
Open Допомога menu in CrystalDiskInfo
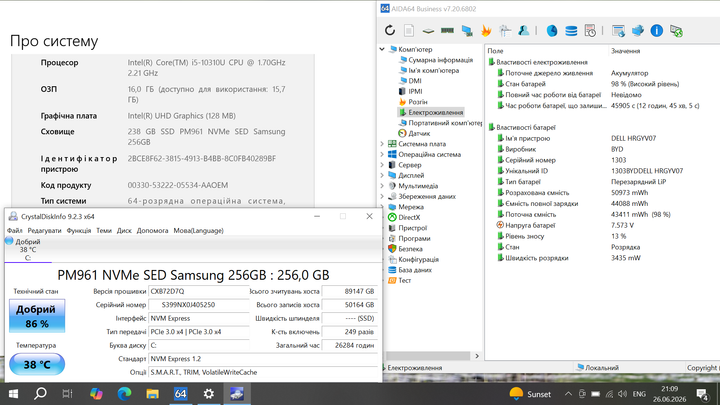coord(152,231)
